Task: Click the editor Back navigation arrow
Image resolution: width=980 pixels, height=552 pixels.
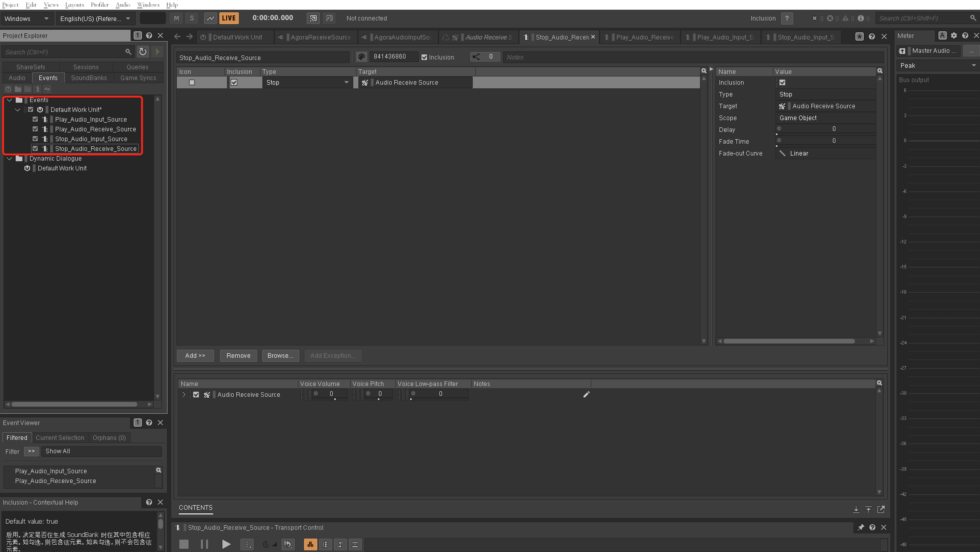Action: 177,37
